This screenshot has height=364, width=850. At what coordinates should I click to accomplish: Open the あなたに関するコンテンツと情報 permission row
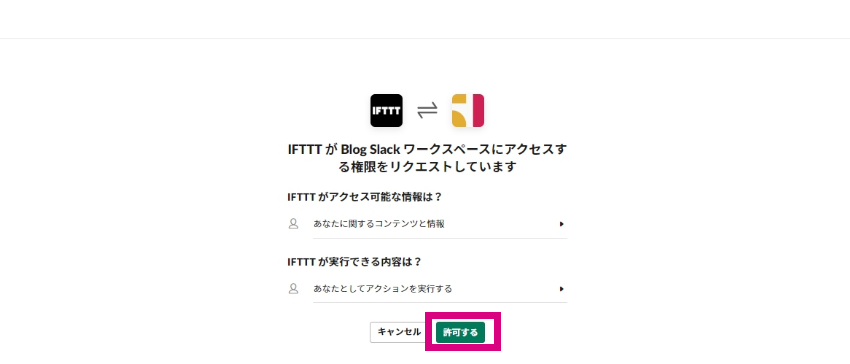[427, 223]
